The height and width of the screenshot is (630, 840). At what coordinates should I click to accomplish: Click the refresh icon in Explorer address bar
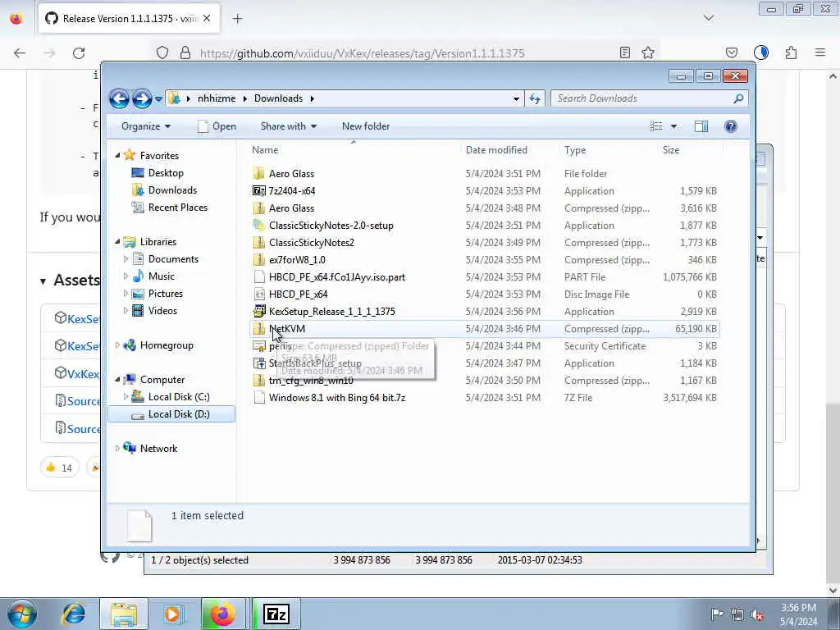(x=535, y=98)
